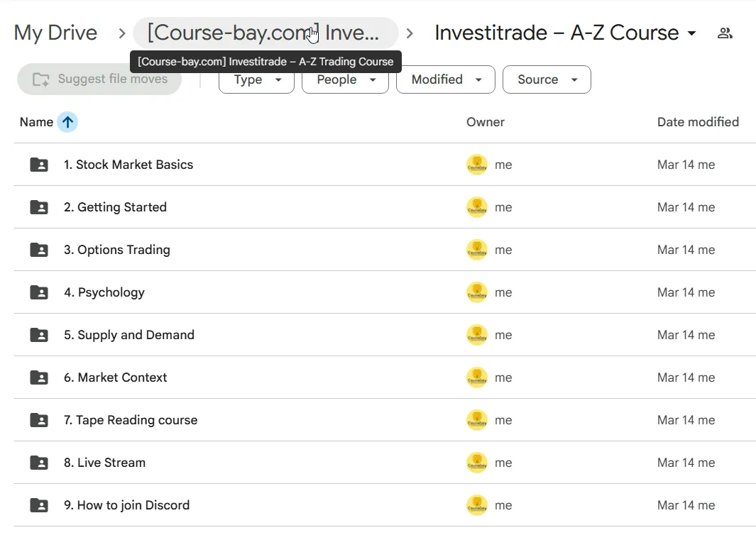Viewport: 756px width, 535px height.
Task: Click the Investitrade – A-Z Course breadcrumb title
Action: 557,33
